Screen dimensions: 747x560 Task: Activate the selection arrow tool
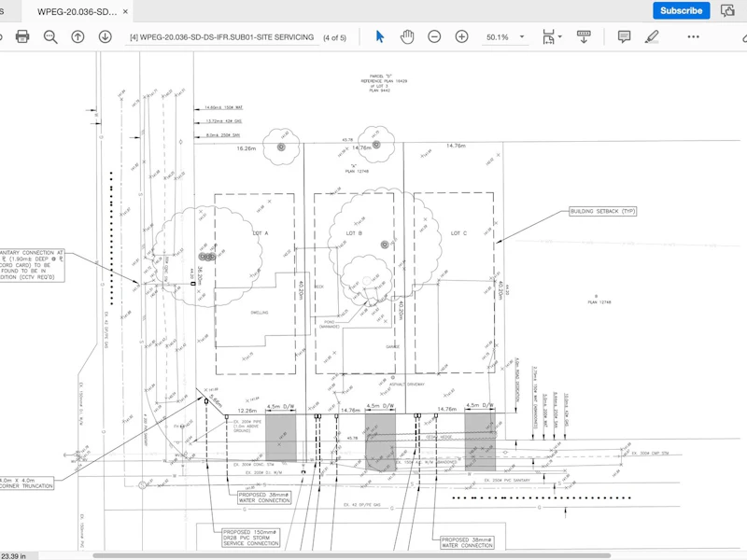pyautogui.click(x=380, y=36)
